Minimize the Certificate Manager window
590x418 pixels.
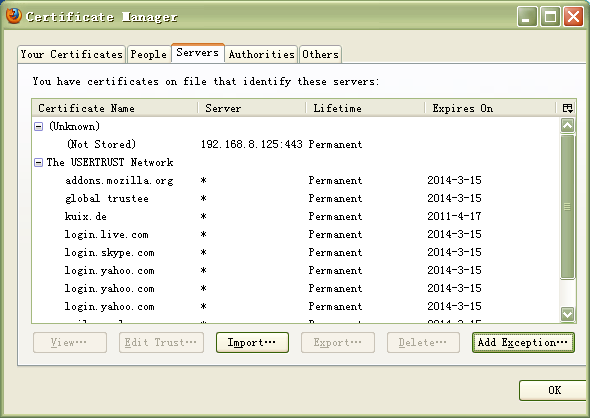(527, 17)
